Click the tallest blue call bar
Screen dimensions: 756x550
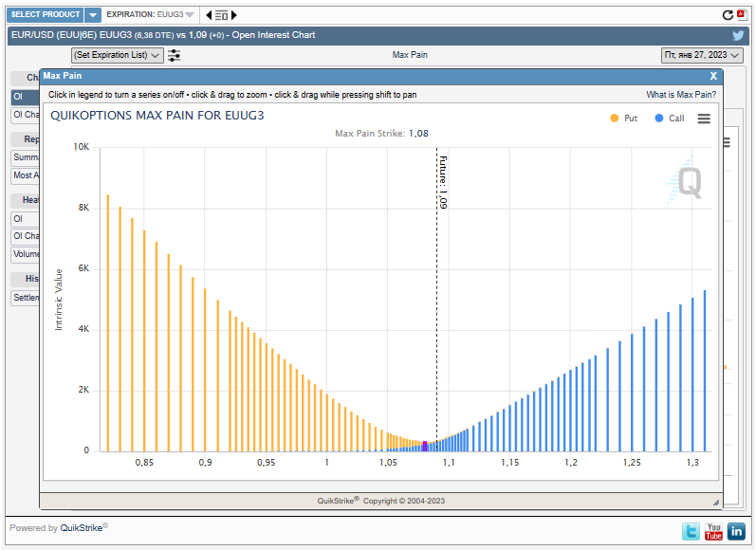click(x=705, y=371)
